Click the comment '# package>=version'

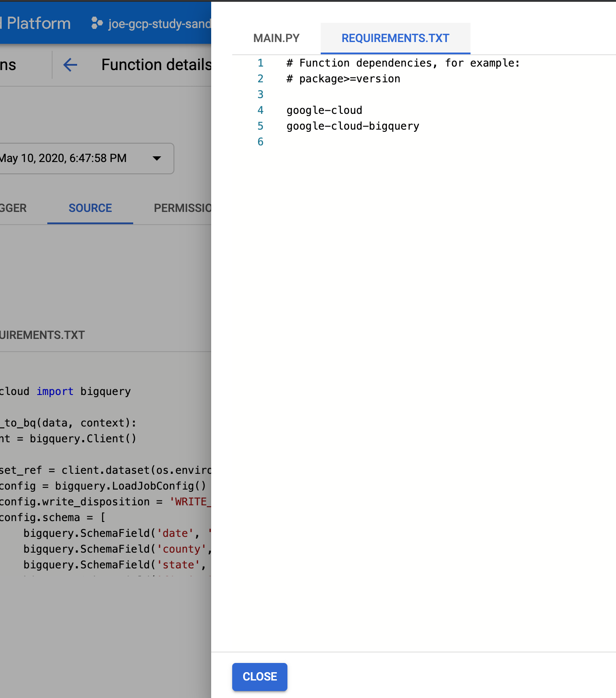(343, 79)
